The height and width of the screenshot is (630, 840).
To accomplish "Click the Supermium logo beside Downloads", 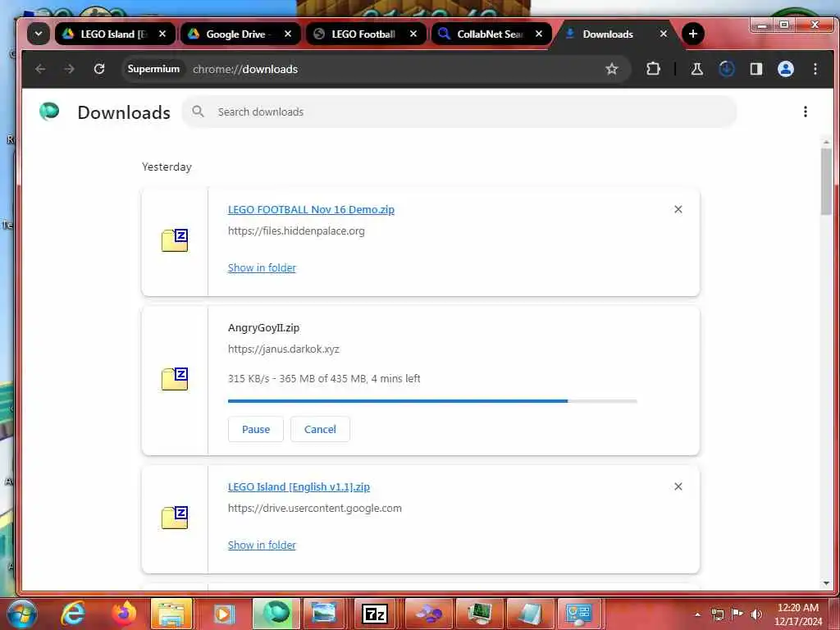I will coord(49,112).
